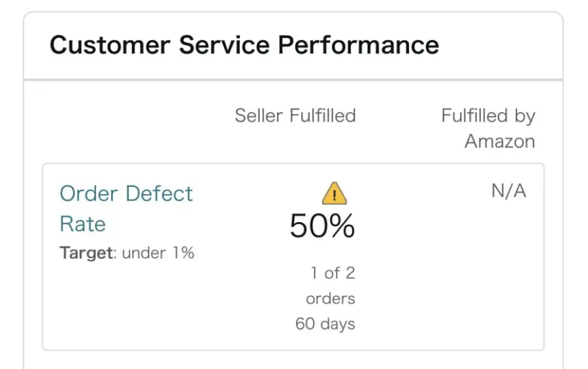Click the bold Target label
Screen dimensions: 588x369
86,253
